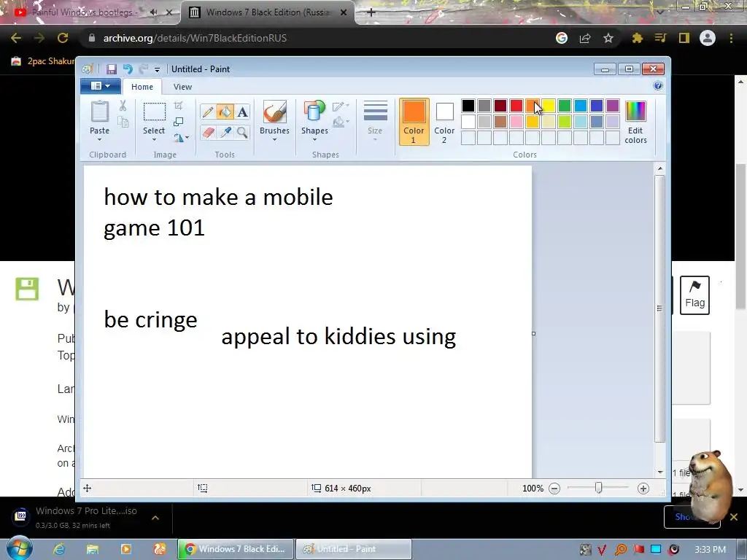
Task: Select the Fill with color bucket tool
Action: [225, 112]
